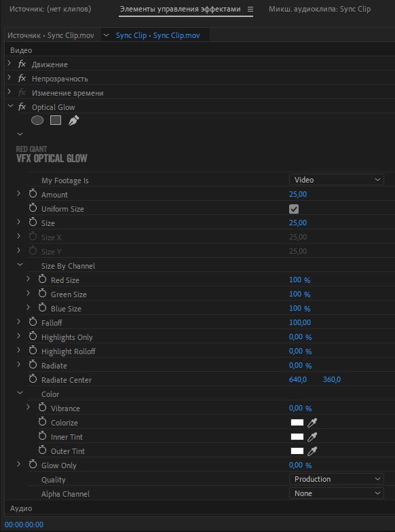Toggle the fx switch for Изменение времени
This screenshot has width=395, height=532.
point(22,92)
